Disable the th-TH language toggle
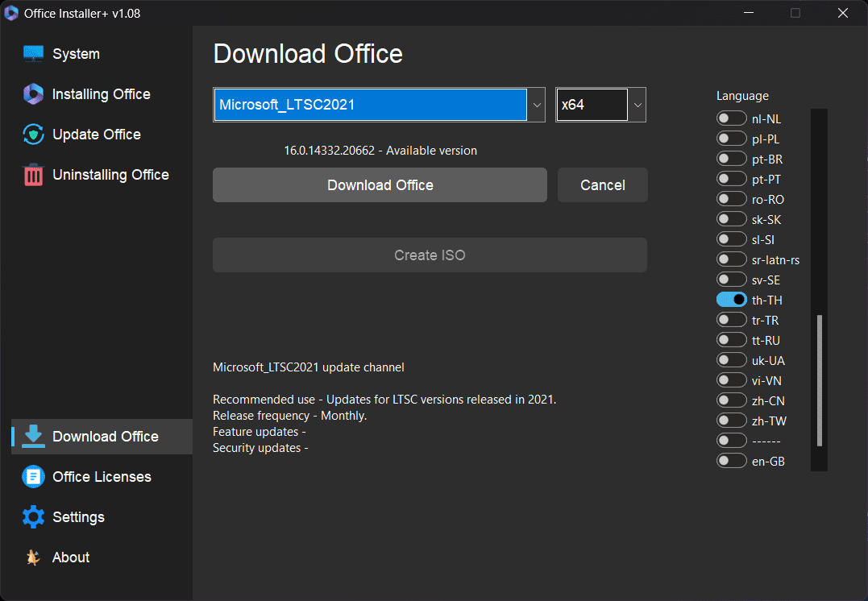This screenshot has width=868, height=601. click(731, 300)
